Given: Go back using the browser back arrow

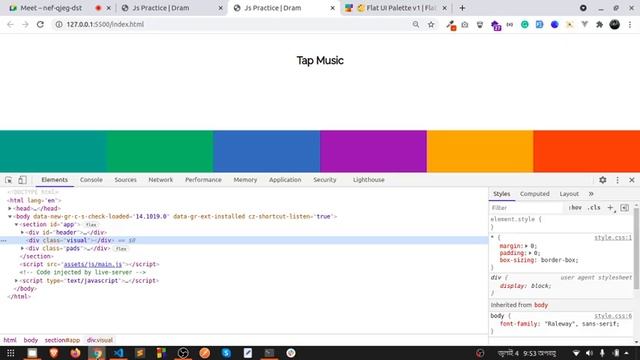Looking at the screenshot, I should [x=10, y=24].
